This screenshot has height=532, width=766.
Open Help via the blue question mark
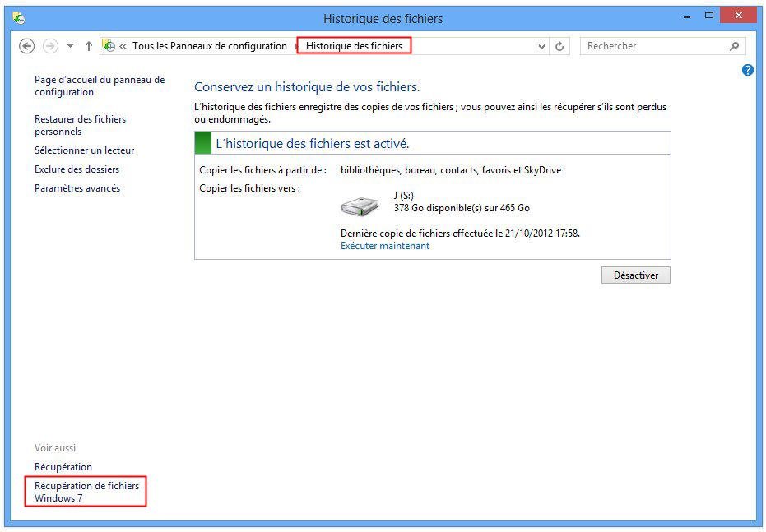tap(747, 70)
